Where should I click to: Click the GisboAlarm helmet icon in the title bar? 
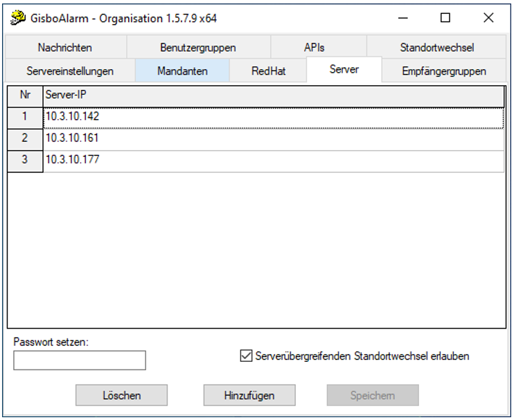pyautogui.click(x=18, y=18)
